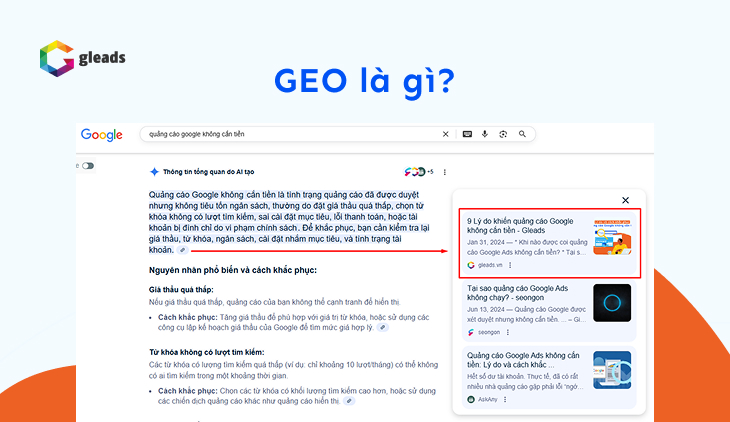Toggle the switch left of AI overview

click(87, 166)
